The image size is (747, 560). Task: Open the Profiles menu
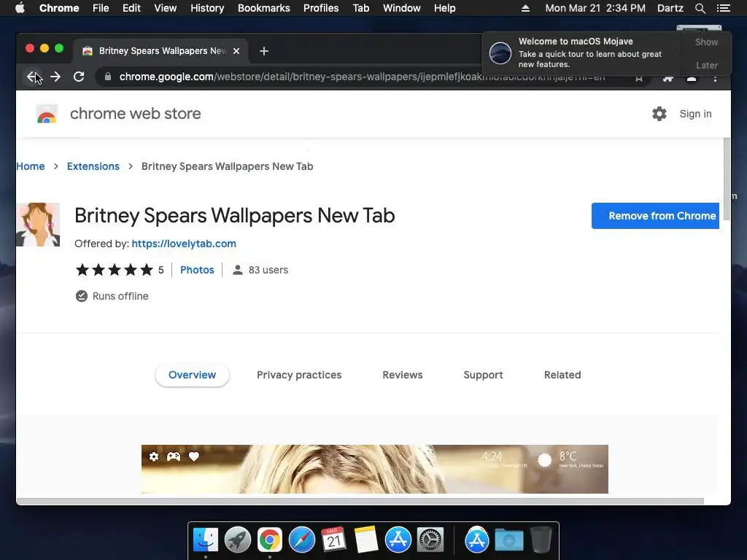(x=321, y=8)
